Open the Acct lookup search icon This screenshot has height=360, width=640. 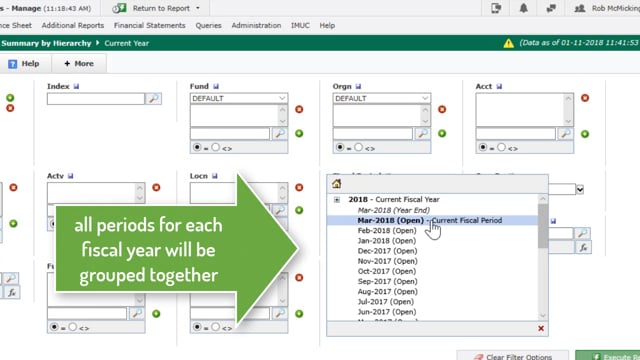point(565,133)
